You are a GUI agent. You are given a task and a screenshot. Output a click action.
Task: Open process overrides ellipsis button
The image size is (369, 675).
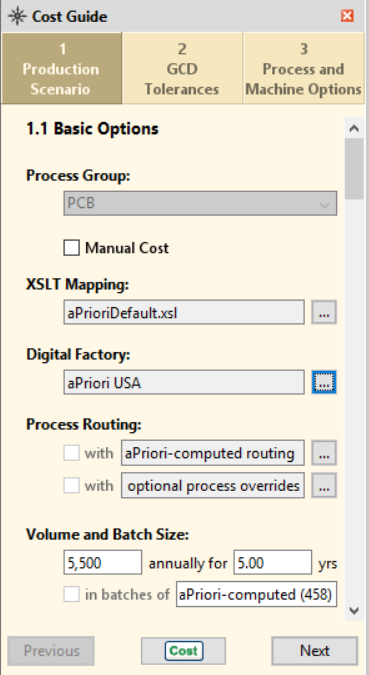coord(324,486)
